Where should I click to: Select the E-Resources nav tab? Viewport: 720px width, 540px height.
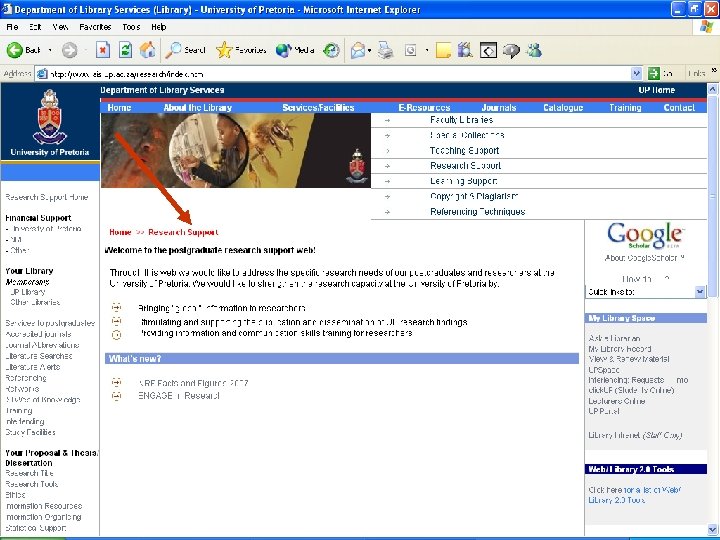click(424, 108)
